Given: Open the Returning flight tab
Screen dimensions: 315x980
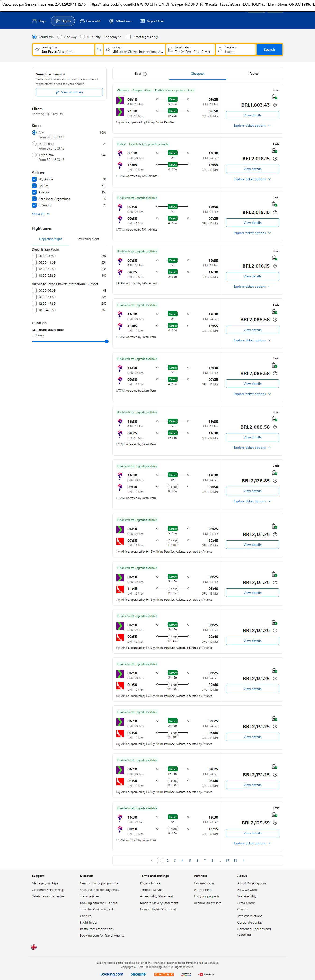Looking at the screenshot, I should 88,239.
